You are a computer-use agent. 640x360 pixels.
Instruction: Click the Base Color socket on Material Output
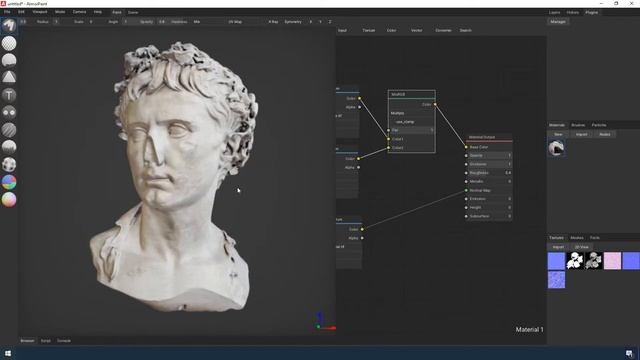click(x=466, y=147)
